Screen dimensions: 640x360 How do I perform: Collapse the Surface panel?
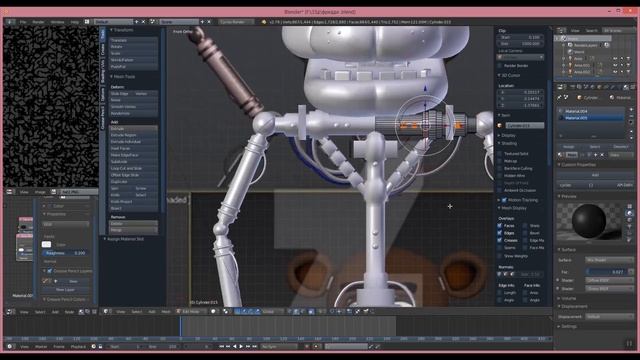(567, 250)
